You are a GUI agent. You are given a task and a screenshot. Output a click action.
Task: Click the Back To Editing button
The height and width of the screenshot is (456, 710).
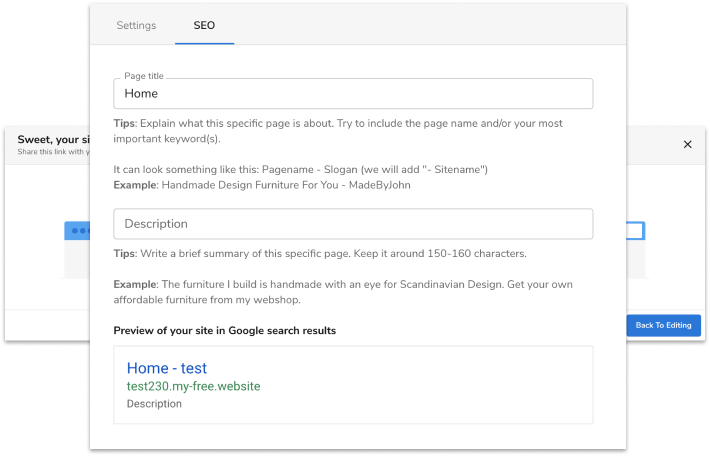click(x=663, y=325)
